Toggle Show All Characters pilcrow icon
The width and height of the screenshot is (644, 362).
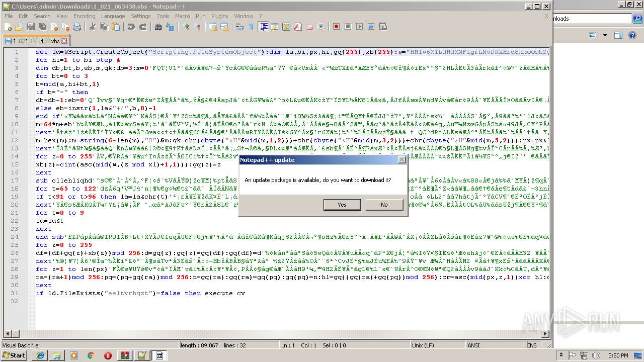[x=252, y=27]
